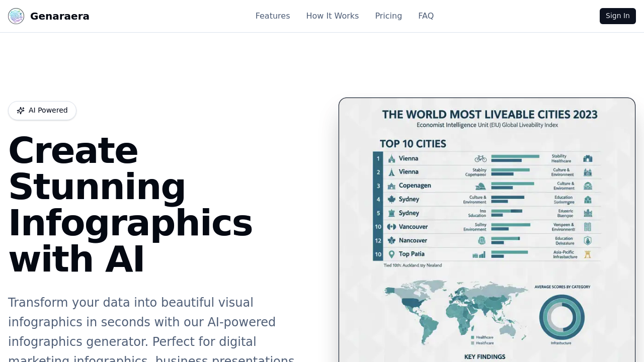Screen dimensions: 644x362
Task: Click the trophy icon in the Asia-Pacific Infrastructure row
Action: pyautogui.click(x=587, y=254)
